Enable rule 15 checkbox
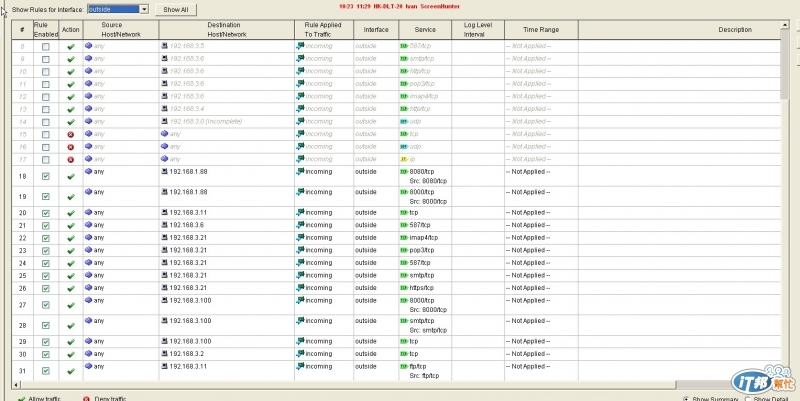Image resolution: width=800 pixels, height=401 pixels. coord(45,135)
